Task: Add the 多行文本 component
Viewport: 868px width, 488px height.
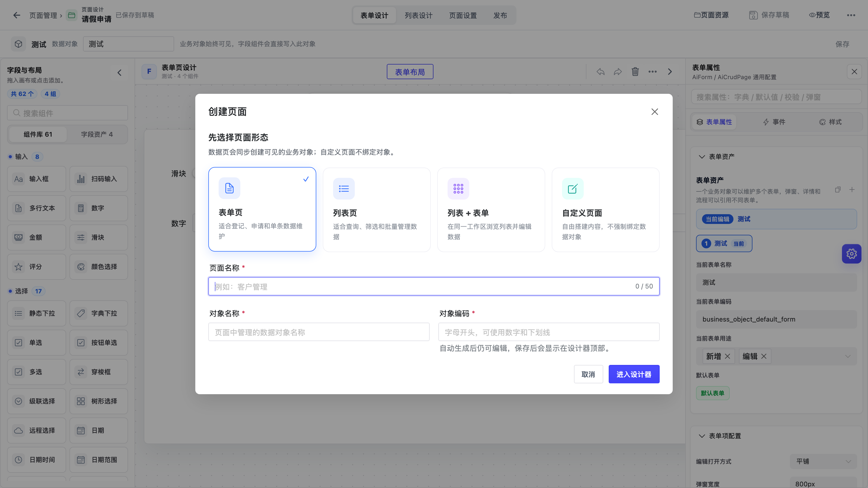Action: (x=37, y=208)
